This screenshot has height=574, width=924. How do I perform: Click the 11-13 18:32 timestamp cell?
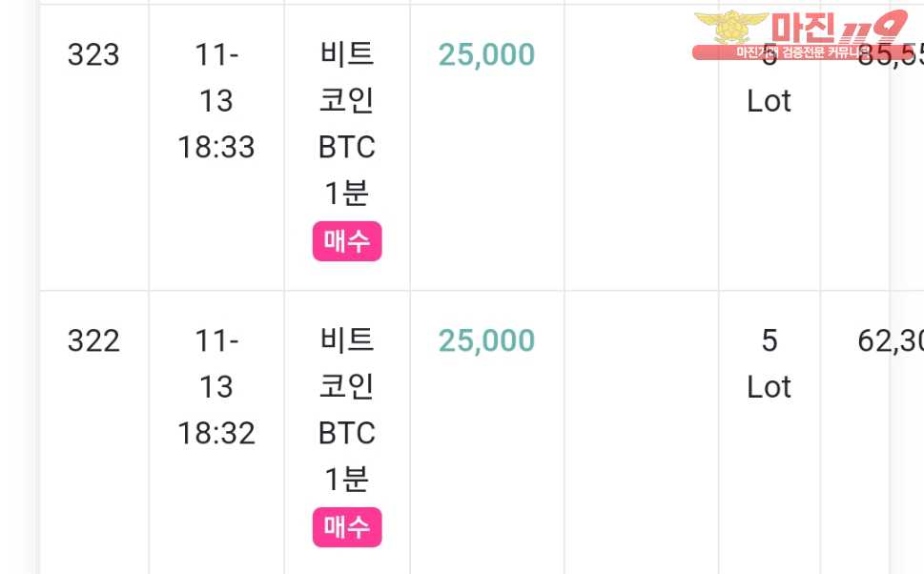coord(216,386)
